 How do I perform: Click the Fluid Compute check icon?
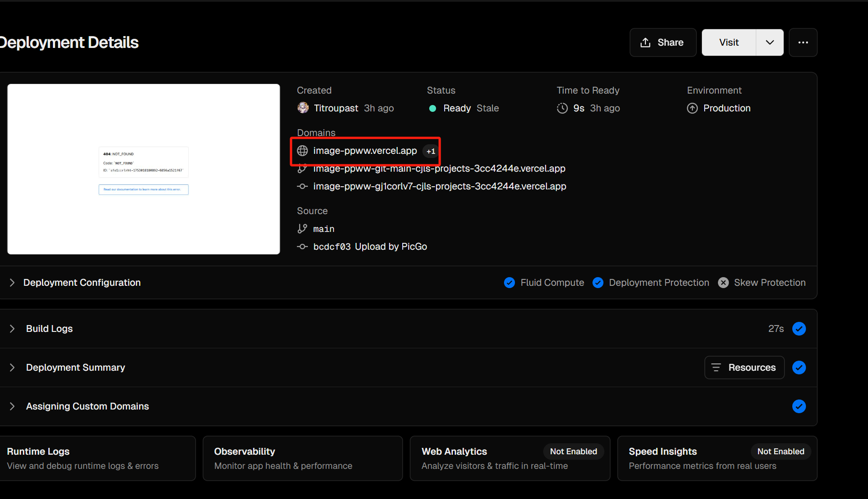pyautogui.click(x=509, y=283)
